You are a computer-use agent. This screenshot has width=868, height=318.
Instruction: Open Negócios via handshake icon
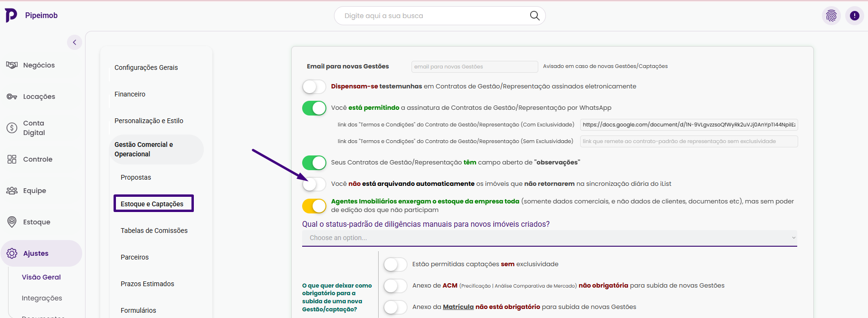(12, 65)
